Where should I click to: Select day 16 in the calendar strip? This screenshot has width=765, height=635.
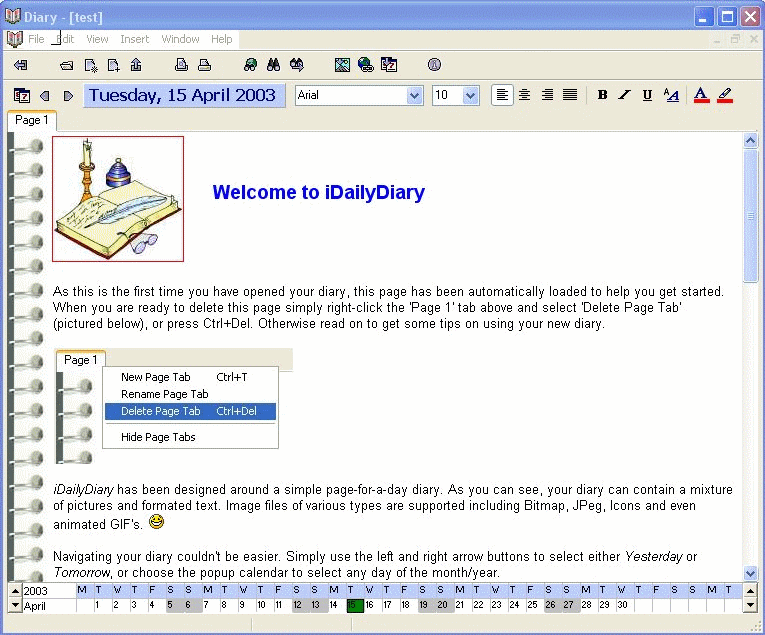(370, 605)
